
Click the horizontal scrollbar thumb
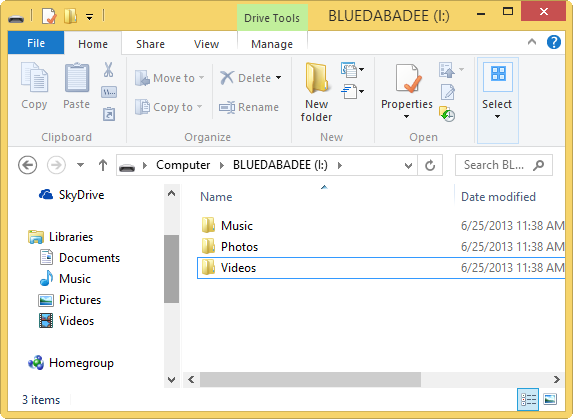click(310, 380)
